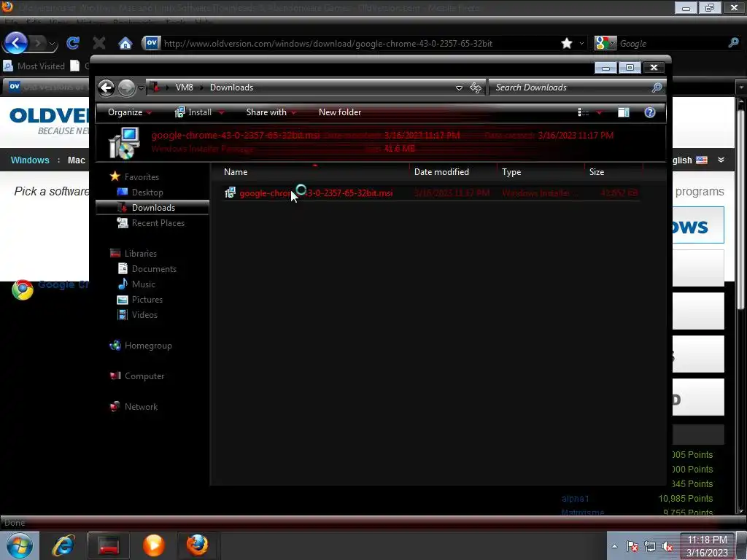Viewport: 747px width, 560px height.
Task: Click Firefox back button
Action: (15, 43)
